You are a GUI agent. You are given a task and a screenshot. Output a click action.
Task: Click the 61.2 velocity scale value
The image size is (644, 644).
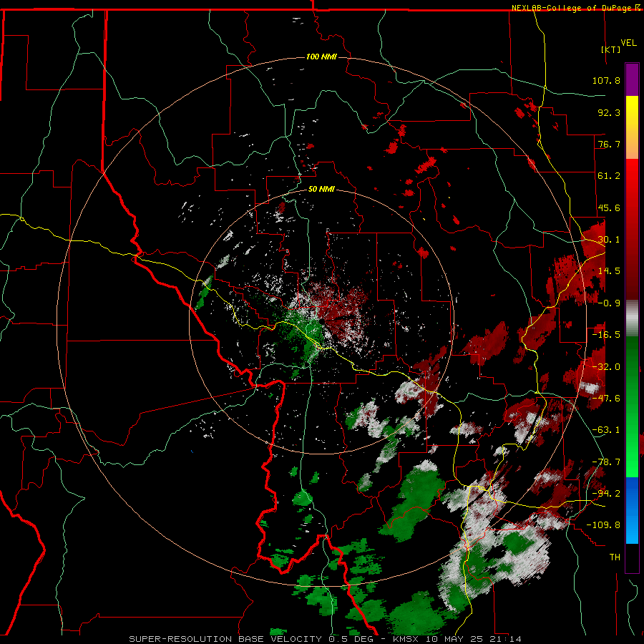pos(609,176)
